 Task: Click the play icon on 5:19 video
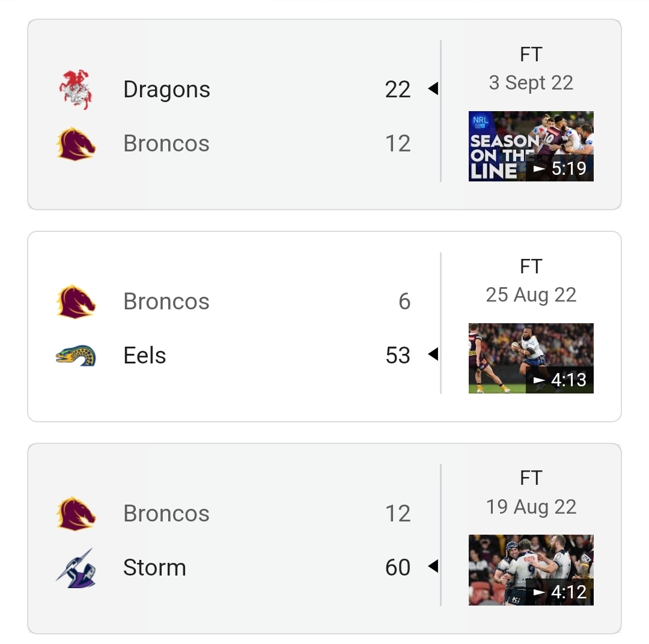click(x=538, y=168)
